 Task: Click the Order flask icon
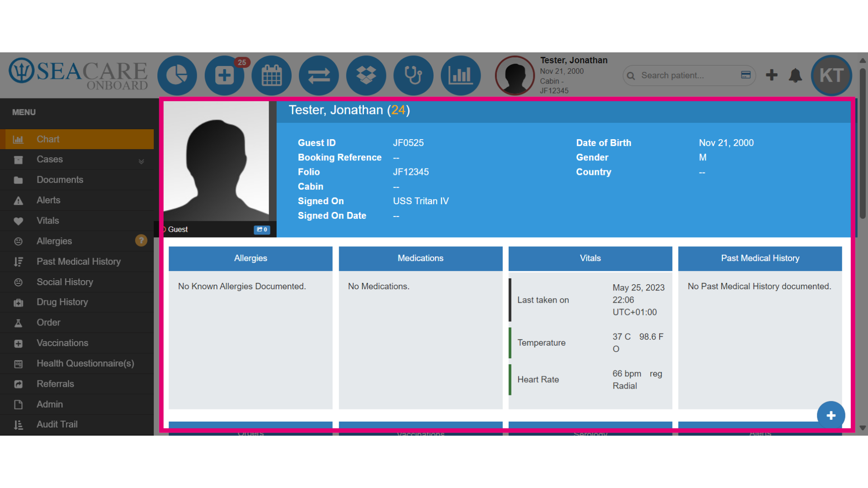[x=18, y=323]
